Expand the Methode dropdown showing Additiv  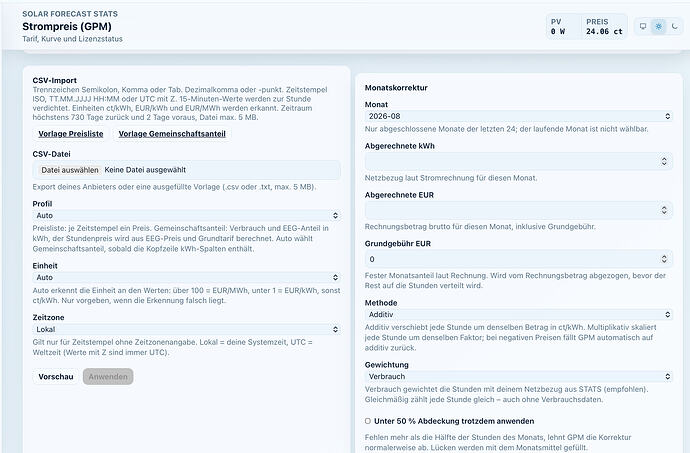click(519, 314)
